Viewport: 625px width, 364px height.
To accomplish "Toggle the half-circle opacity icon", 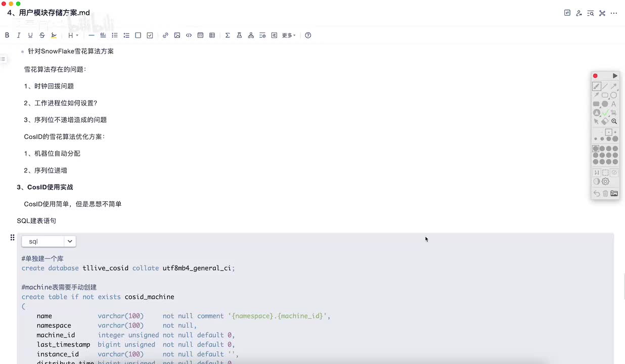I will click(597, 181).
